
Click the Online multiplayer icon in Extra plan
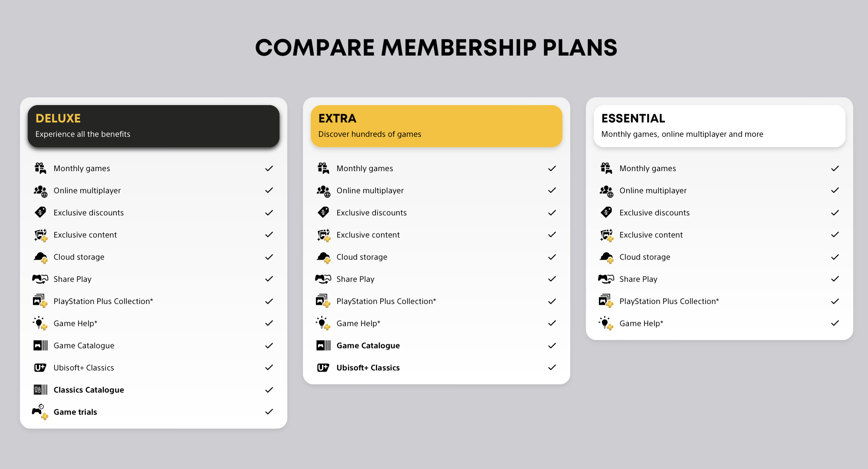click(x=323, y=191)
